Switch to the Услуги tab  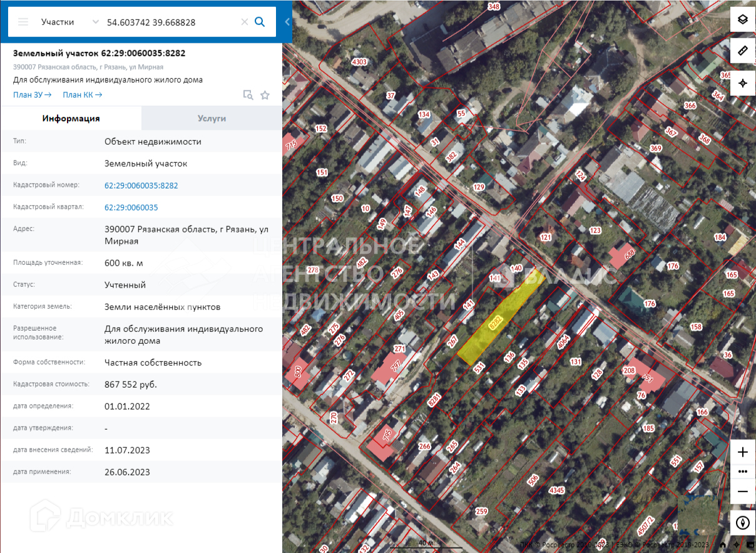(x=212, y=118)
